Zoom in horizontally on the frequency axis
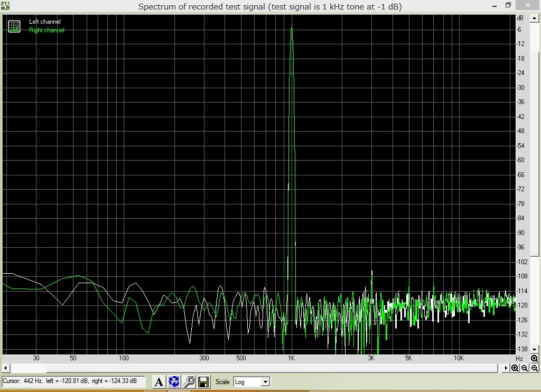Screen dimensions: 541x392 pos(515,368)
